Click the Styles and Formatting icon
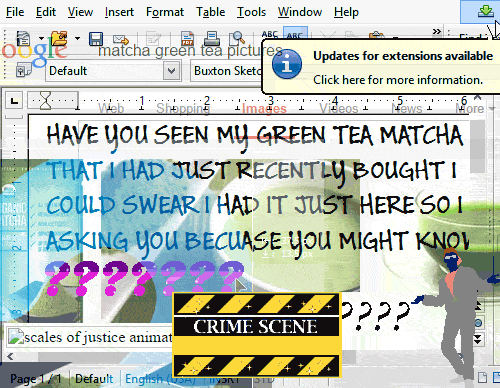Screen dimensions: 500x388 [24, 71]
